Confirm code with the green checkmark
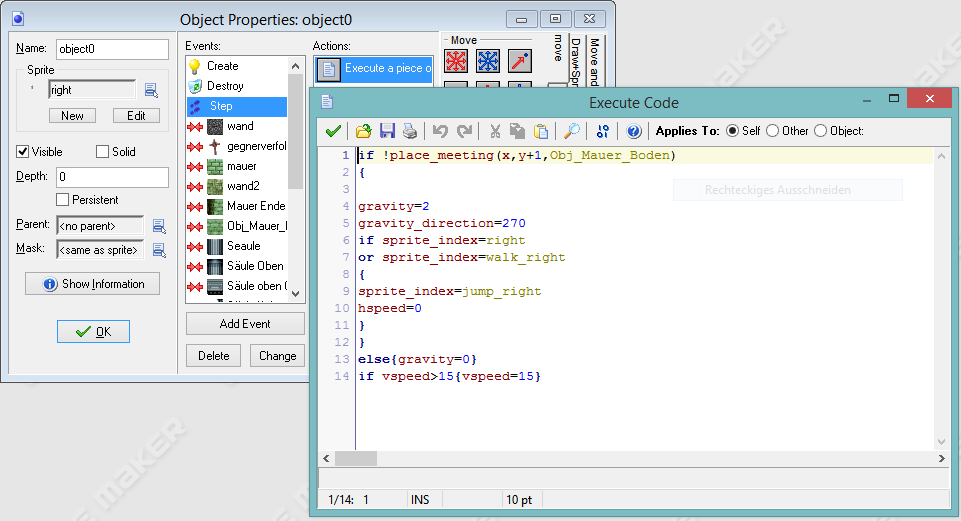 point(334,131)
